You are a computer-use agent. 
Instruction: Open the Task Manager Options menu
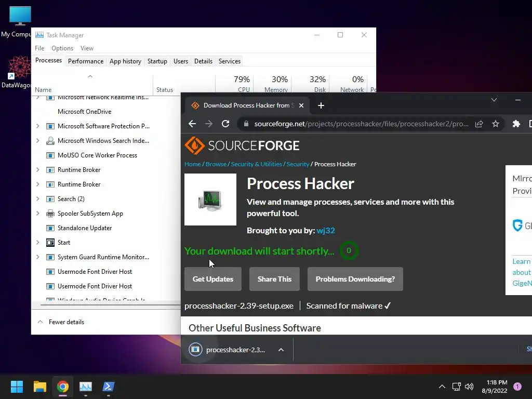coord(62,48)
